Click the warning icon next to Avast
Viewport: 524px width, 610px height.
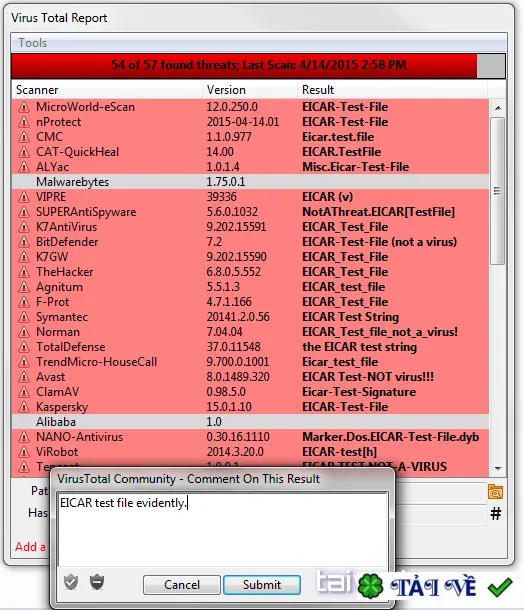coord(24,377)
